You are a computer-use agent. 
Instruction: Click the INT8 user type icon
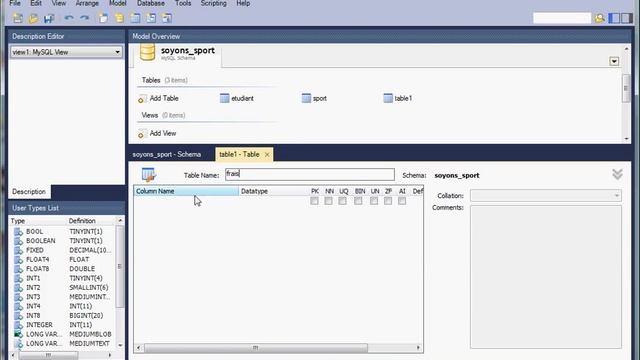coord(18,316)
